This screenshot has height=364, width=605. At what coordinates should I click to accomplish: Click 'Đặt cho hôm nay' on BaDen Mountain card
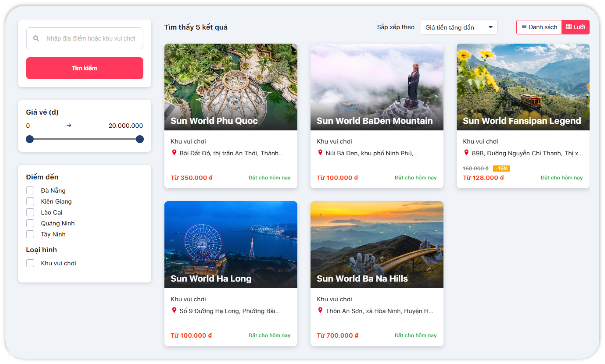[x=415, y=178]
